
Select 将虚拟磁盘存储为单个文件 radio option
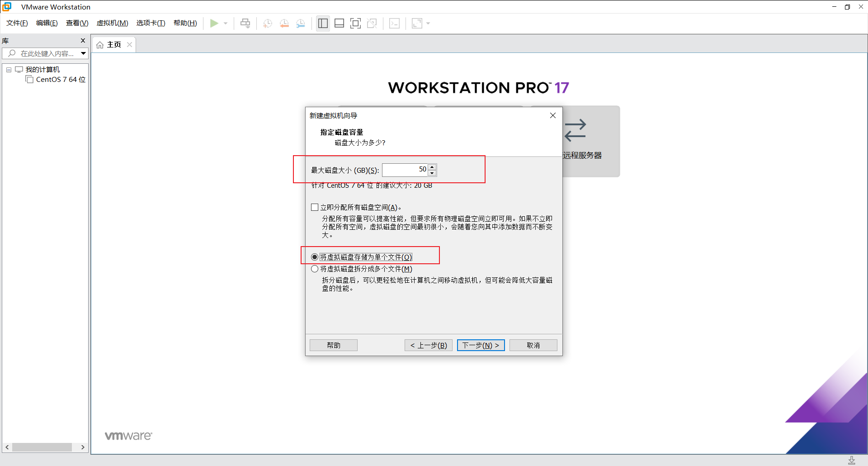(x=315, y=257)
